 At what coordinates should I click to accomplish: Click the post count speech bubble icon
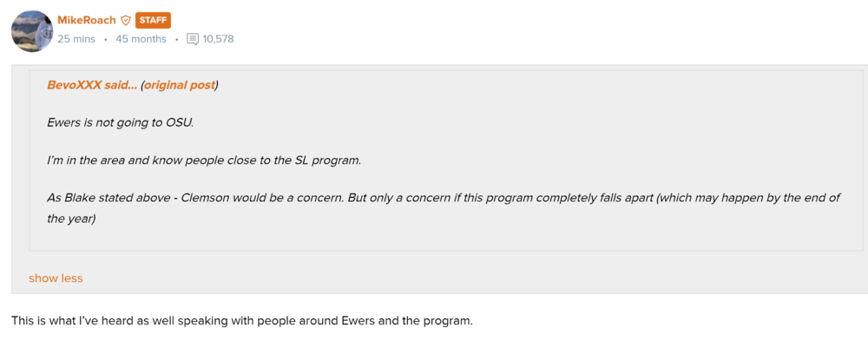click(193, 39)
